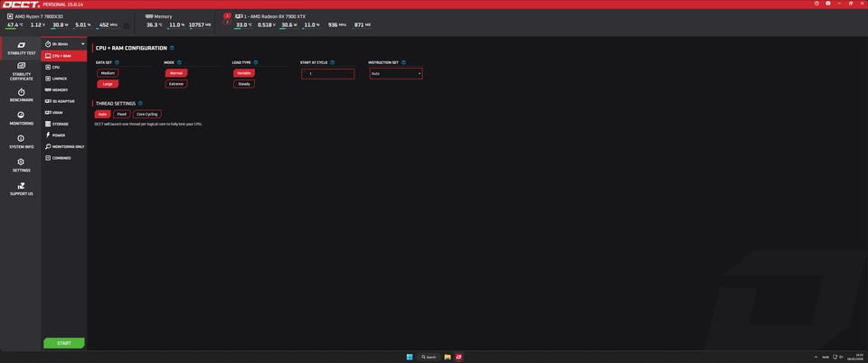Show Mode help info icon
This screenshot has height=363, width=868.
pyautogui.click(x=179, y=62)
